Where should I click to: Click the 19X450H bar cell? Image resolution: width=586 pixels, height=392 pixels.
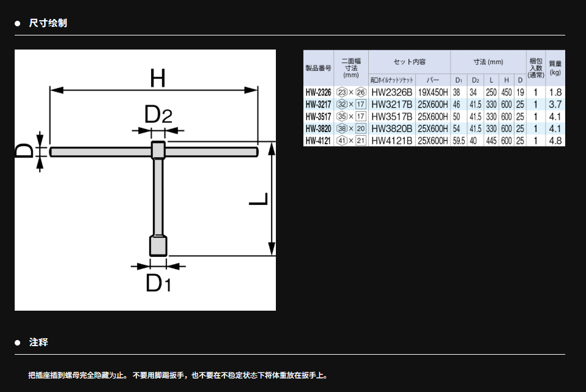point(432,92)
